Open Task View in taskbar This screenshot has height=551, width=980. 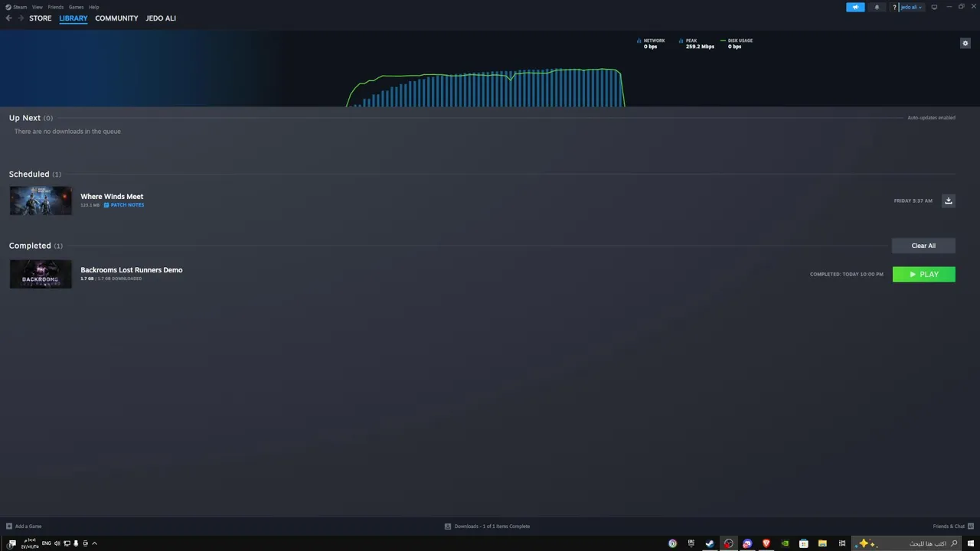(x=841, y=543)
